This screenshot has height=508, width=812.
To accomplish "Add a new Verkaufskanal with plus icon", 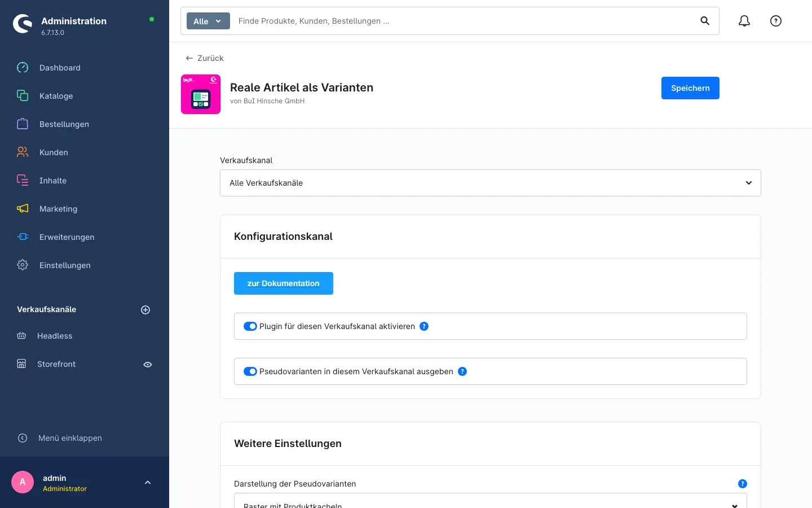I will (x=145, y=310).
